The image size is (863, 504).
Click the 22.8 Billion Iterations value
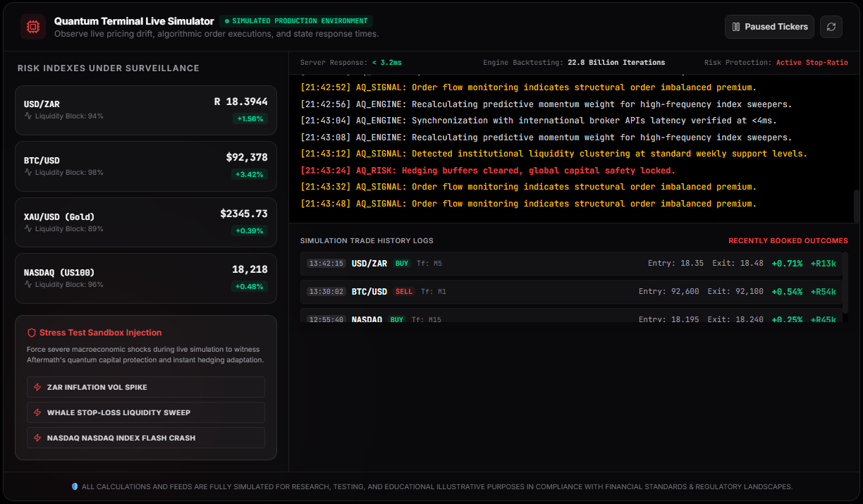616,63
